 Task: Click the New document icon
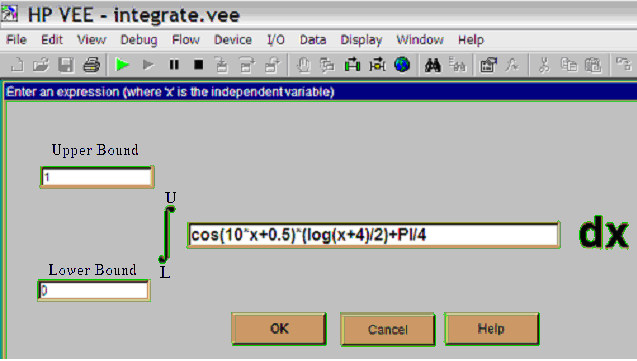pyautogui.click(x=17, y=65)
